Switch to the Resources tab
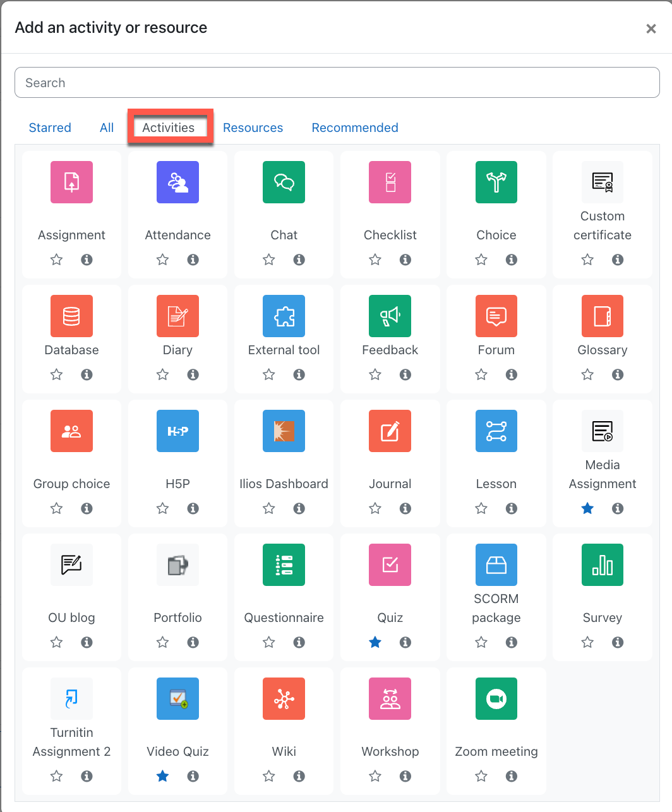 (253, 128)
